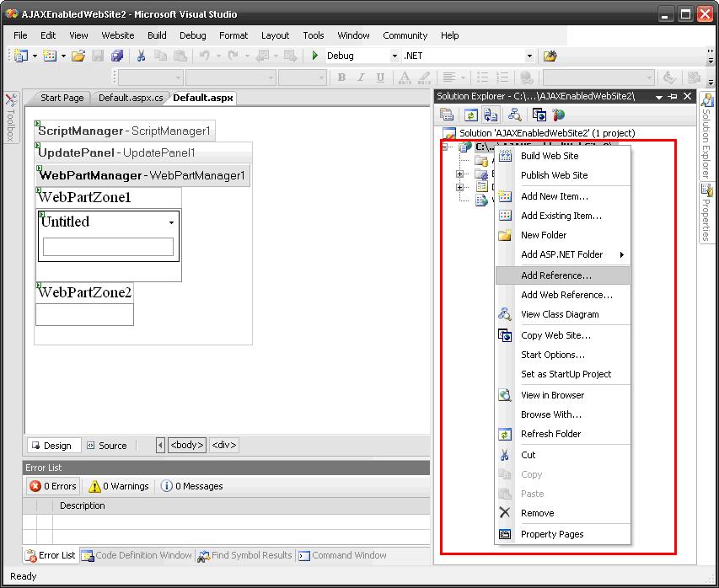The height and width of the screenshot is (588, 719).
Task: Open the Website menu
Action: (x=118, y=35)
